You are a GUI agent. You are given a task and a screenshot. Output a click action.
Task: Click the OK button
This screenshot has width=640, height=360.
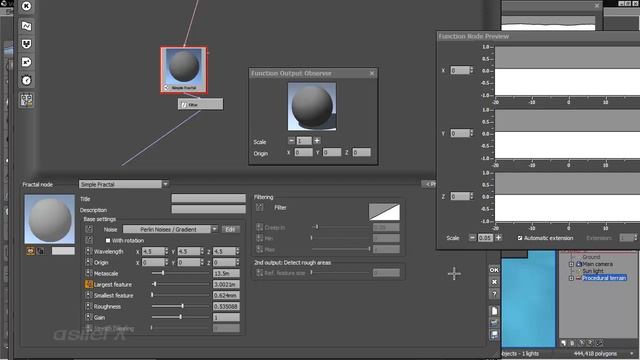pos(494,270)
